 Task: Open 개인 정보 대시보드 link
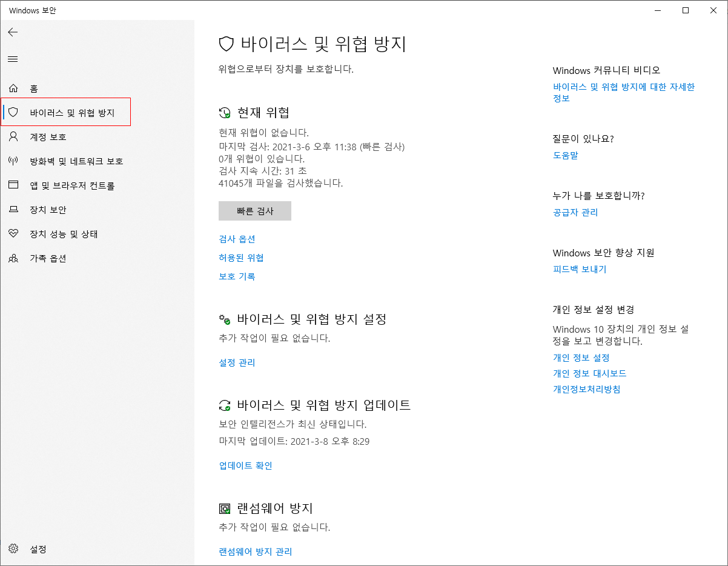pos(590,373)
